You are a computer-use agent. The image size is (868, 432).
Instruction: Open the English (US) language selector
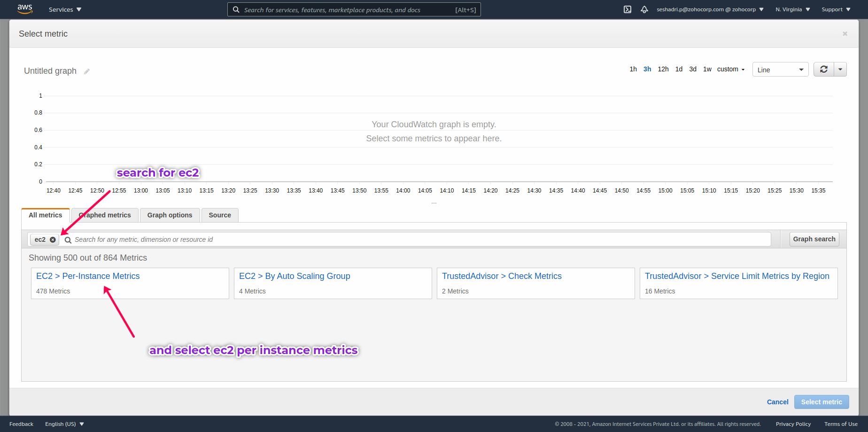coord(64,424)
